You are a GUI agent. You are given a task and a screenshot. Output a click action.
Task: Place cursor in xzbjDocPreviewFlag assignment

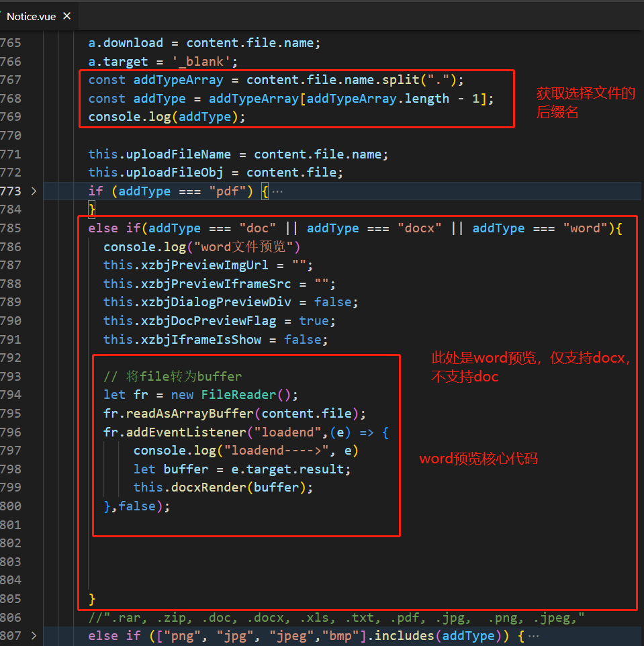219,321
